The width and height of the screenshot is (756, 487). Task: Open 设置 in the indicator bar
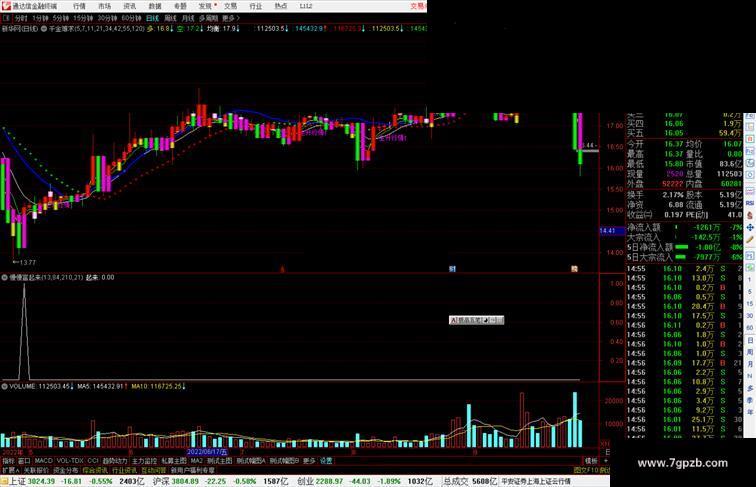(326, 461)
